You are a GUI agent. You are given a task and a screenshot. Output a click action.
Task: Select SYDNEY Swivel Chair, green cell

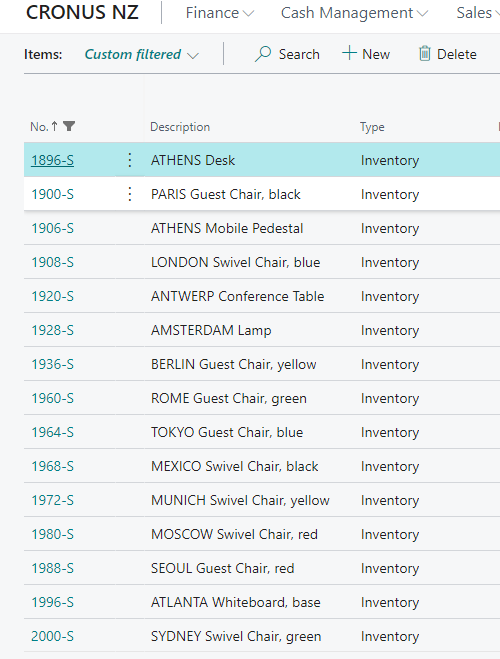[236, 637]
